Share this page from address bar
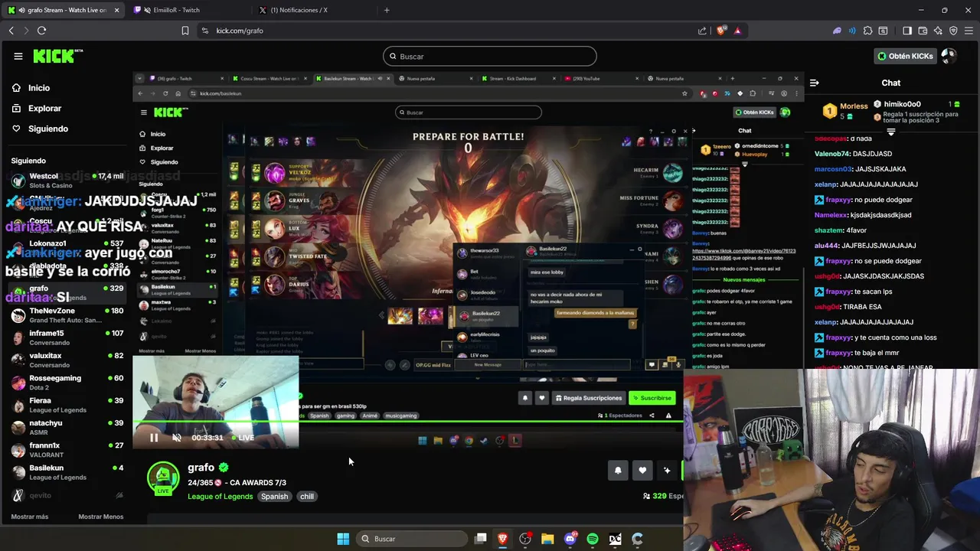This screenshot has height=551, width=980. [x=702, y=31]
